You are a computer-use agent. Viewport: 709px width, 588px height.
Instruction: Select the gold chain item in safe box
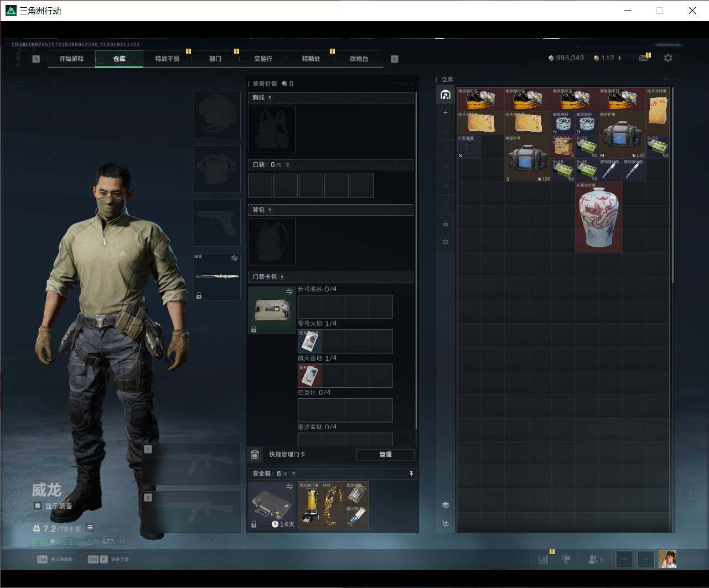(334, 506)
